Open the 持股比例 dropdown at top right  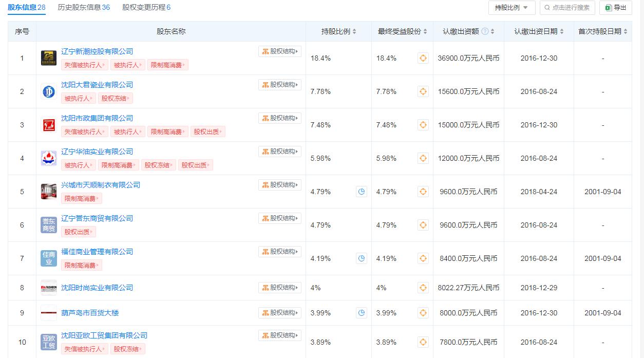[511, 8]
